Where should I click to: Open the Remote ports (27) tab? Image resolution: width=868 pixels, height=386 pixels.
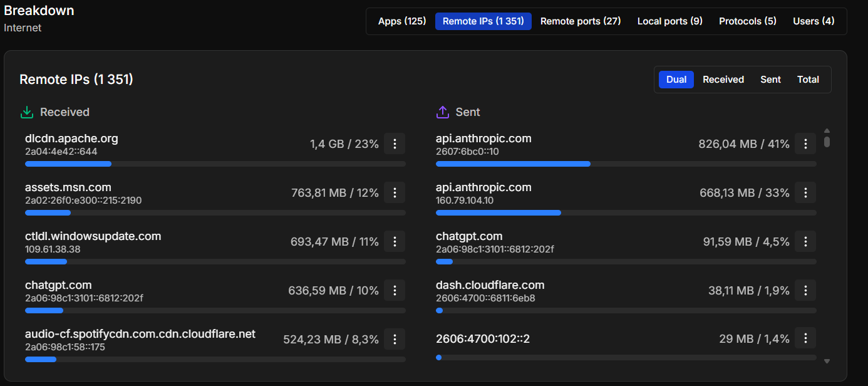click(x=581, y=21)
